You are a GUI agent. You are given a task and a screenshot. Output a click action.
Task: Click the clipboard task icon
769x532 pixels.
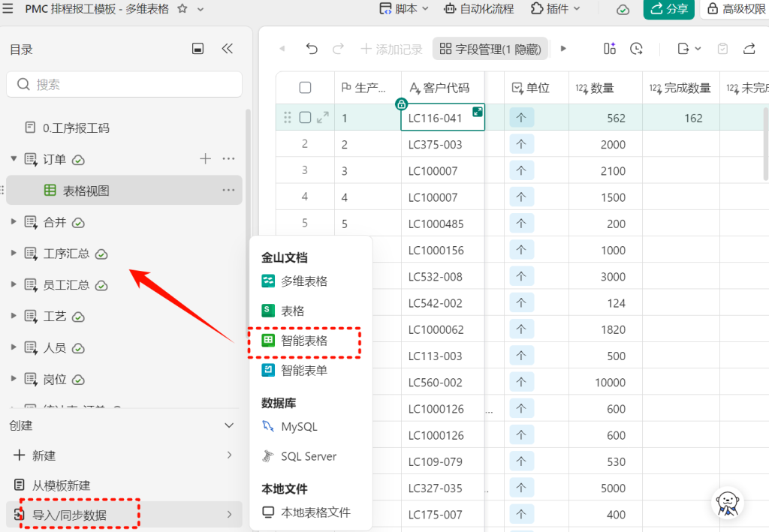pos(722,49)
